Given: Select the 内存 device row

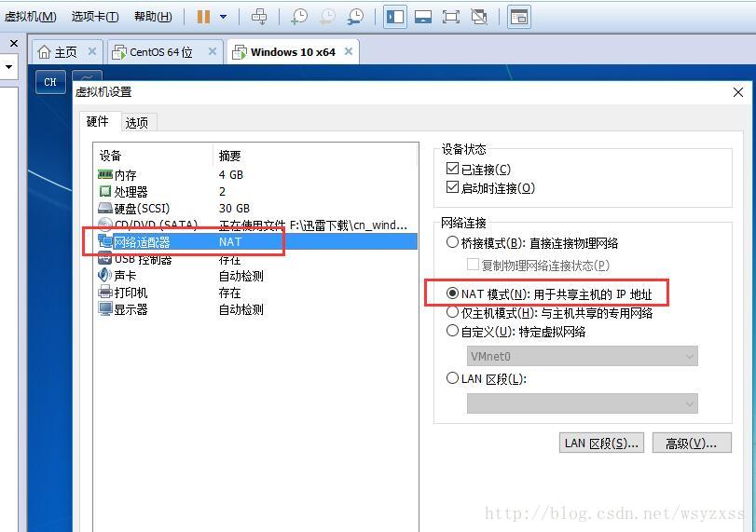Looking at the screenshot, I should (x=255, y=175).
